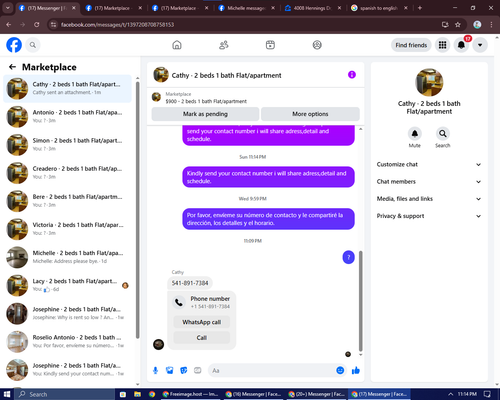This screenshot has width=500, height=400.
Task: Open Simon conversation in chat list
Action: tap(67, 145)
